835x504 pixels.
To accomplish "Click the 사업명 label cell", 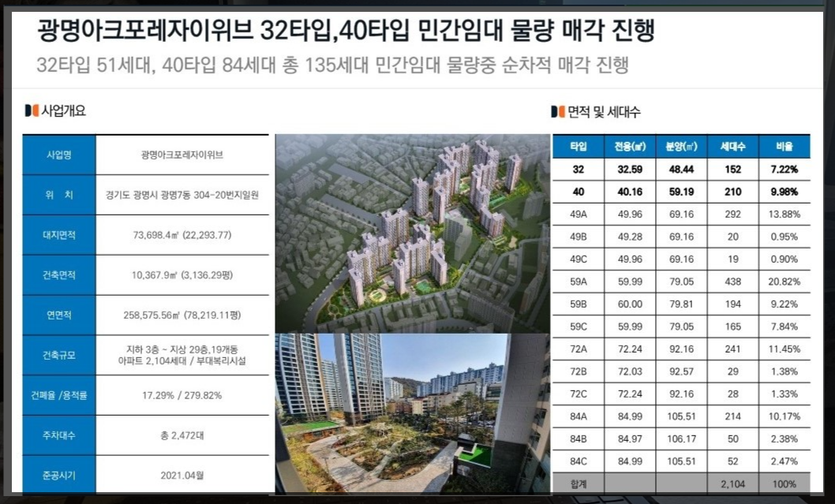I will 59,155.
